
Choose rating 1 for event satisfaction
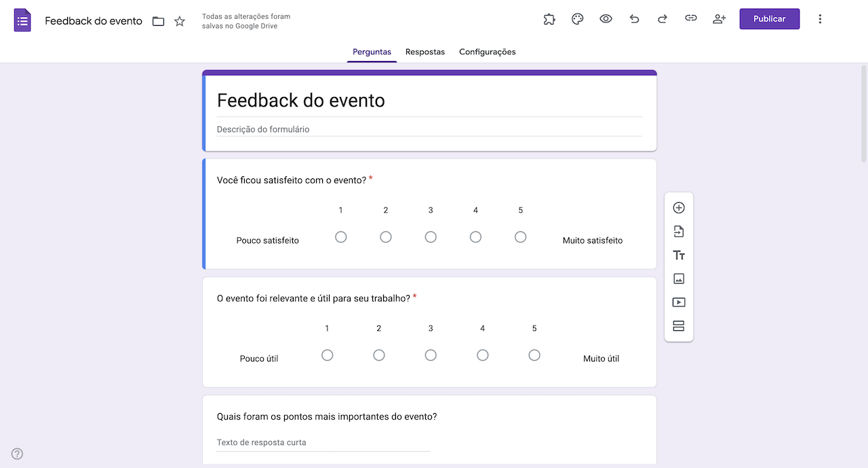(x=341, y=237)
